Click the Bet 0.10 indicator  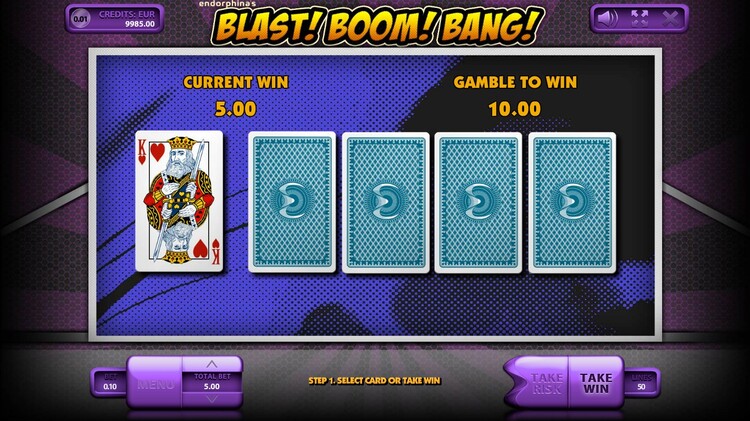point(110,382)
